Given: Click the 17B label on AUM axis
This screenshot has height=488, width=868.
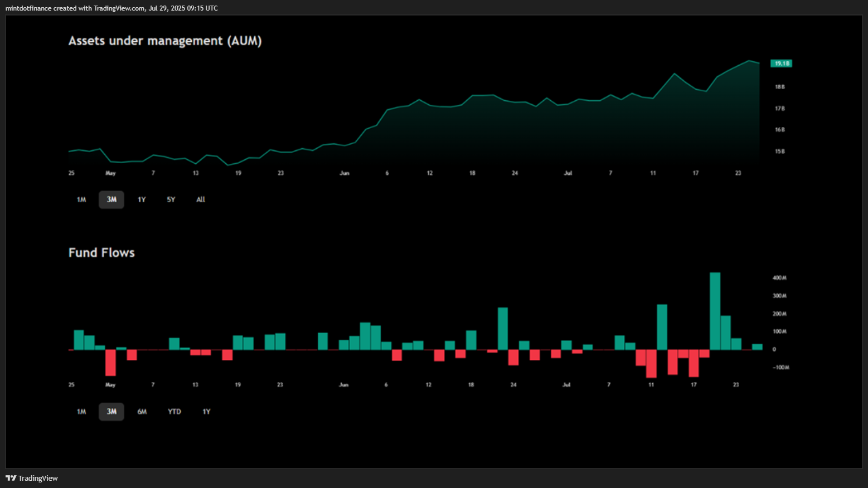Looking at the screenshot, I should click(779, 109).
